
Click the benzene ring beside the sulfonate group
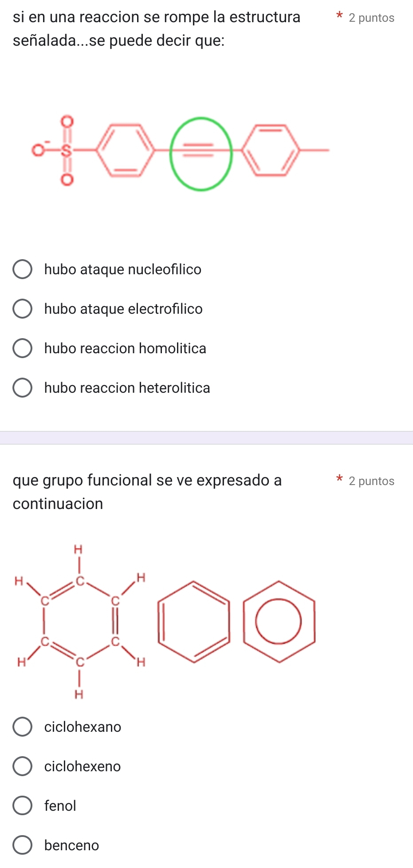pos(125,151)
